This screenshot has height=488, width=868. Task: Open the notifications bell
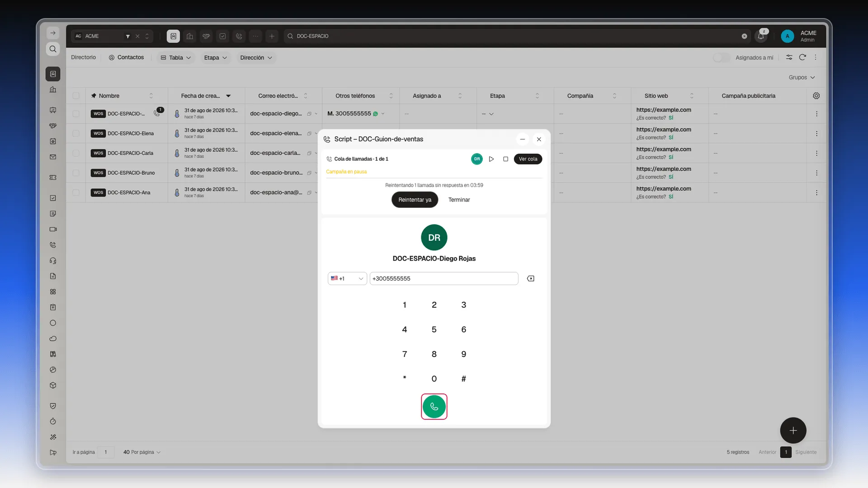761,36
